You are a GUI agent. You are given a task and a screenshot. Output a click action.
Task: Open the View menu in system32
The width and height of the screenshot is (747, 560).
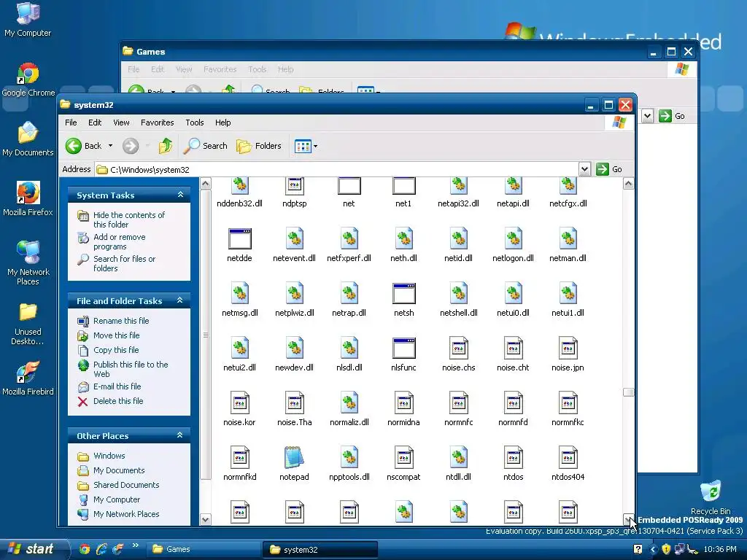click(121, 122)
